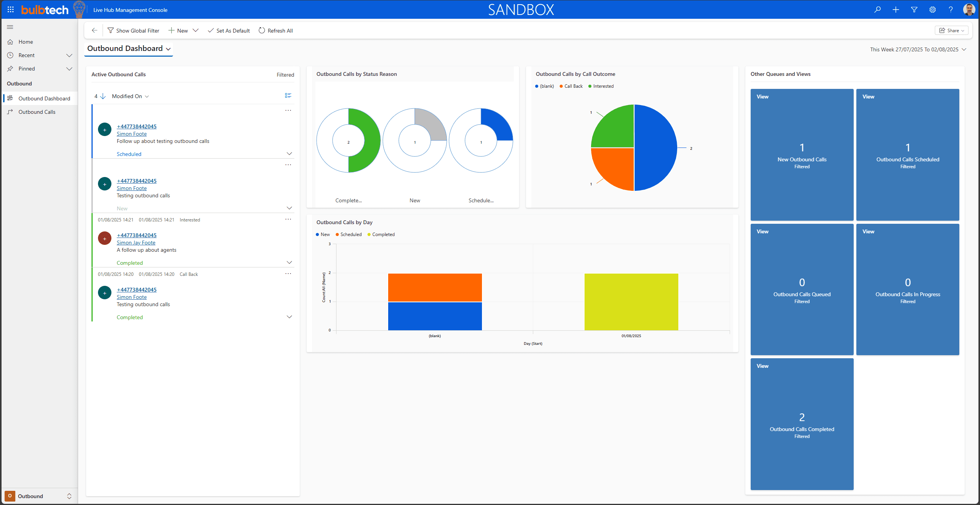Open the settings gear icon
Image resolution: width=980 pixels, height=505 pixels.
933,10
